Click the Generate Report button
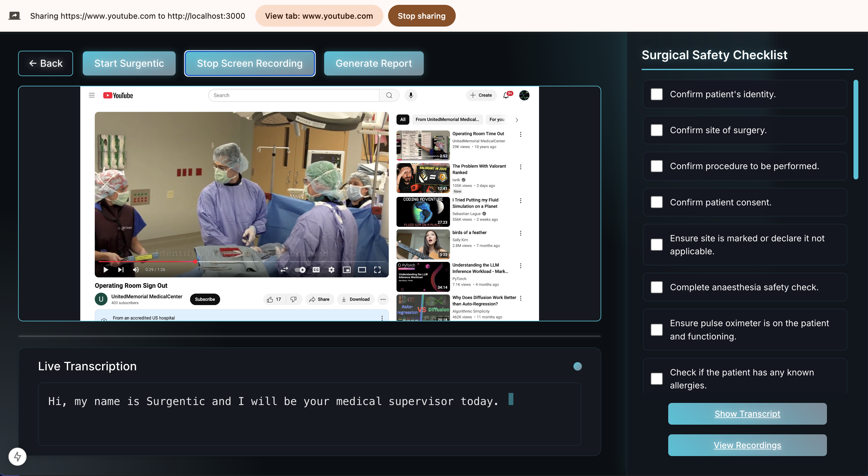This screenshot has height=476, width=868. click(373, 63)
